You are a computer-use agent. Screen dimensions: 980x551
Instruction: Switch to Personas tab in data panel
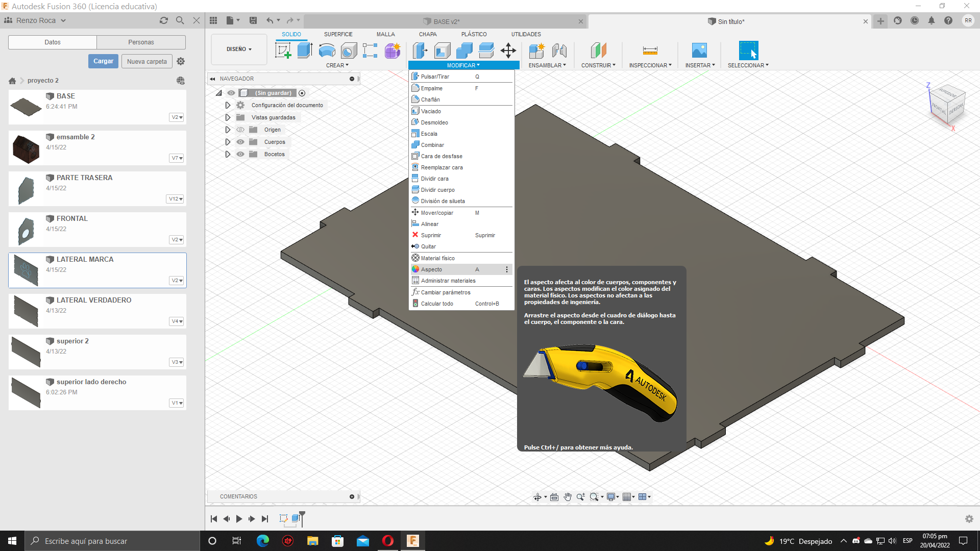(x=141, y=42)
